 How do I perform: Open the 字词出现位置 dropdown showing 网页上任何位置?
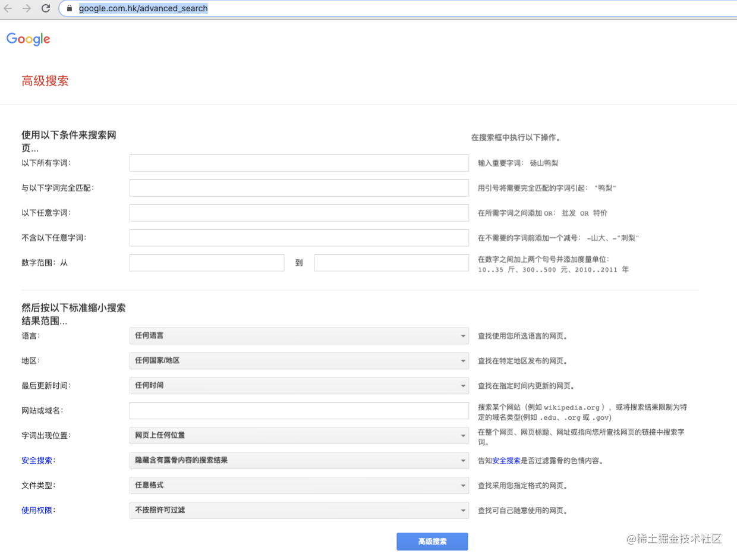[299, 436]
